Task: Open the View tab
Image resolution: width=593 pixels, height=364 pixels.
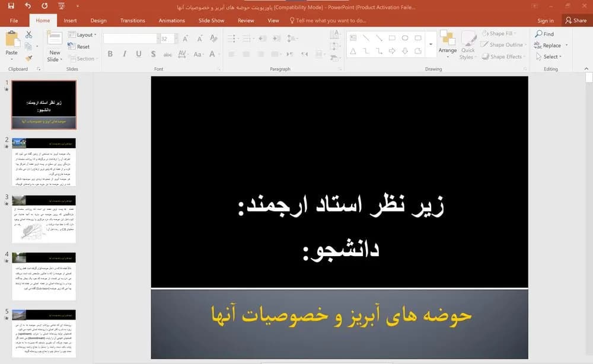Action: click(273, 20)
